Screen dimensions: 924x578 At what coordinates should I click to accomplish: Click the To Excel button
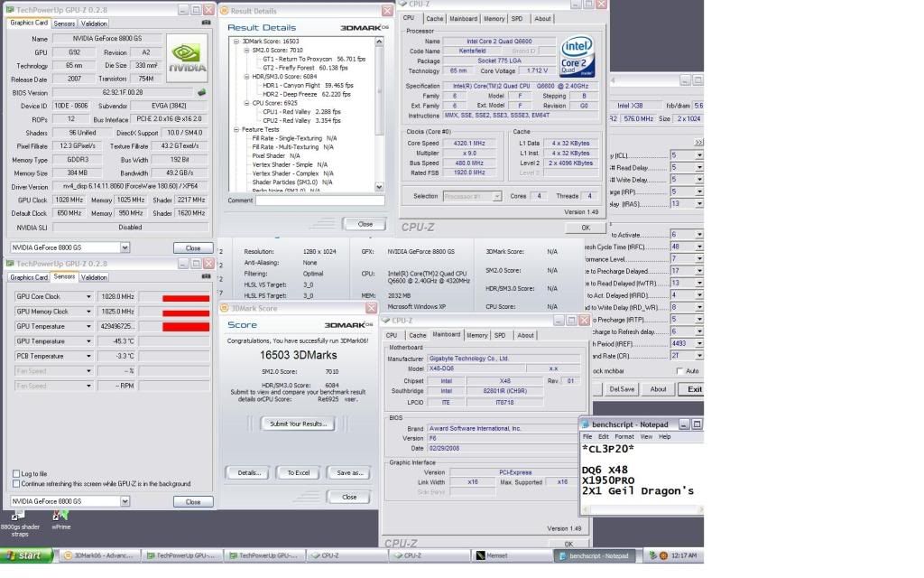coord(299,472)
